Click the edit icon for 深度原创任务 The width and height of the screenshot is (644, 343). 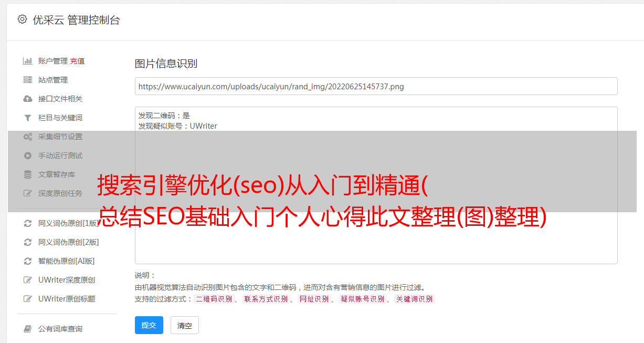28,193
